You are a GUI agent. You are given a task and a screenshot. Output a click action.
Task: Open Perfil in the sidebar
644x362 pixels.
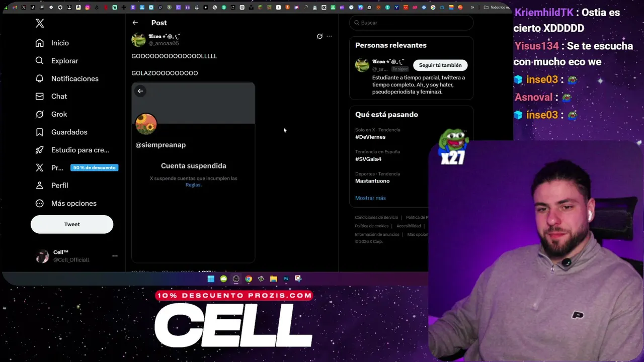[x=52, y=186]
